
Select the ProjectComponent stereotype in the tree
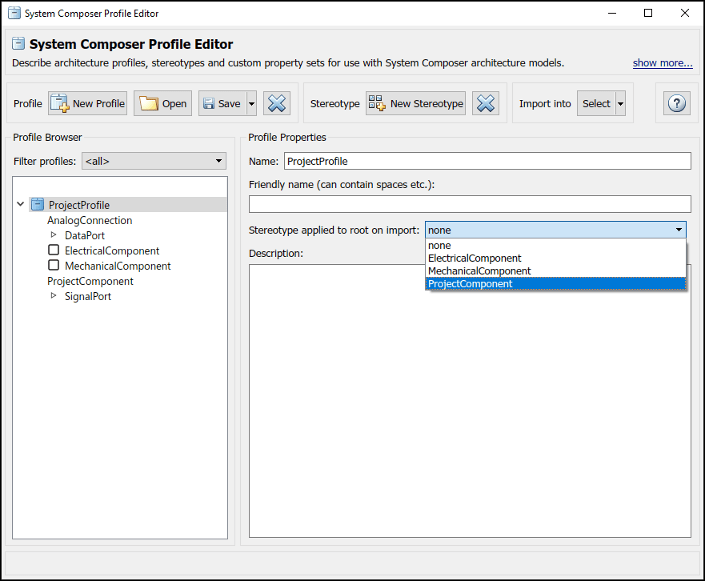(90, 281)
